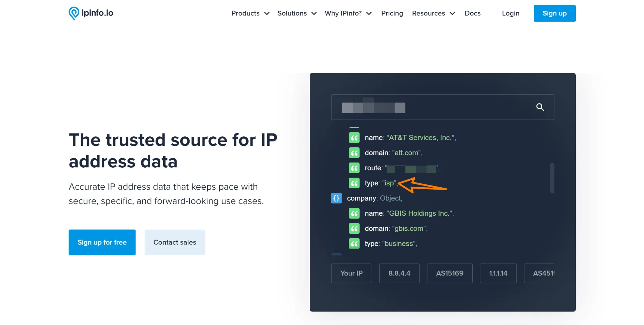The image size is (644, 325).
Task: Click the Sign up button
Action: 554,13
